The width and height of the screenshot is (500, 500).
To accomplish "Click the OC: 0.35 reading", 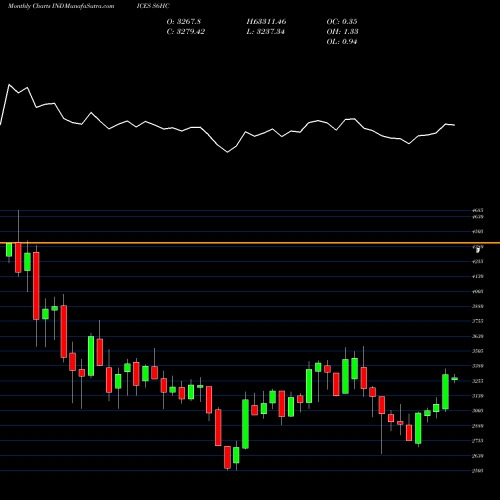I will click(342, 22).
